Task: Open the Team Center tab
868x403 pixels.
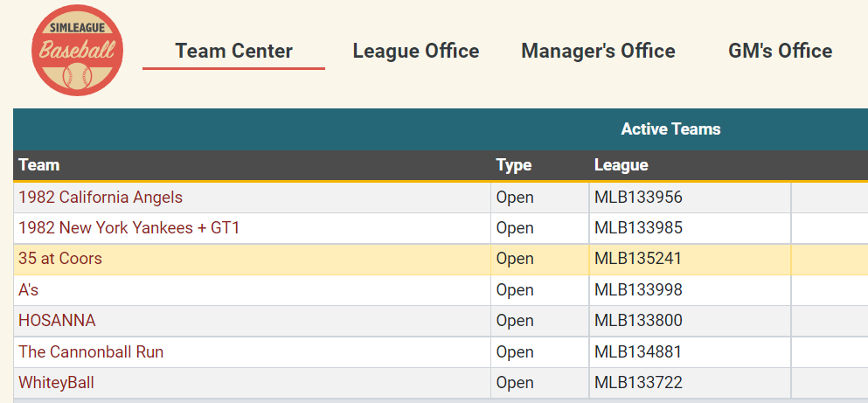Action: coord(233,51)
